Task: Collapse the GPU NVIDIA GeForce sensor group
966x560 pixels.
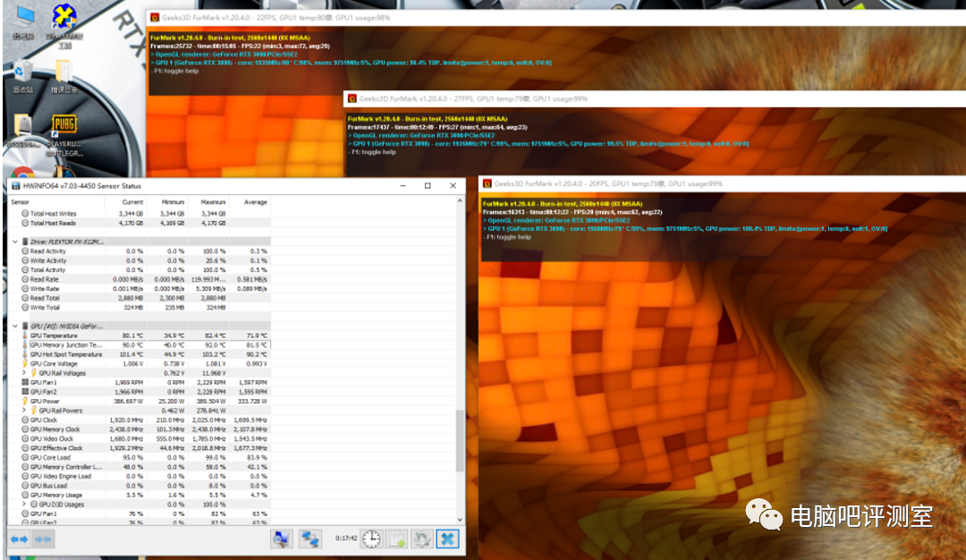Action: click(15, 326)
